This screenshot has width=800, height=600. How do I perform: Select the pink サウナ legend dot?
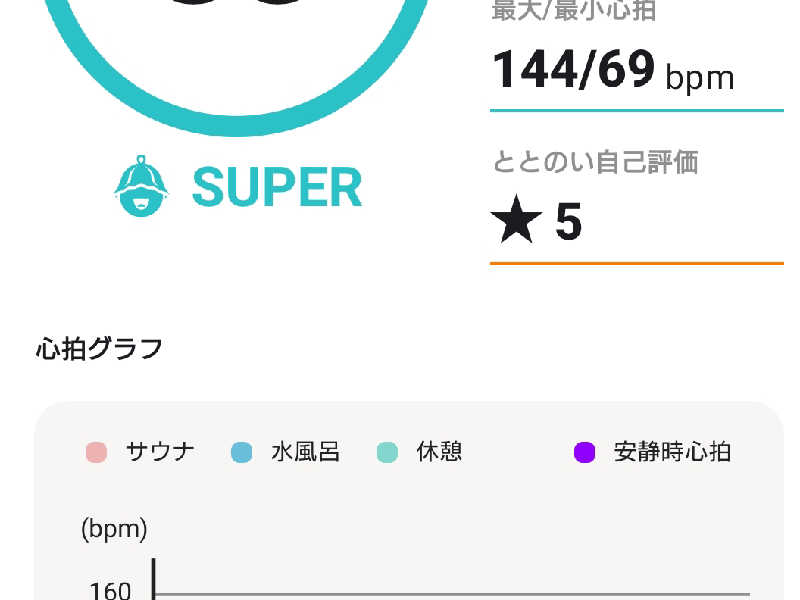[96, 452]
